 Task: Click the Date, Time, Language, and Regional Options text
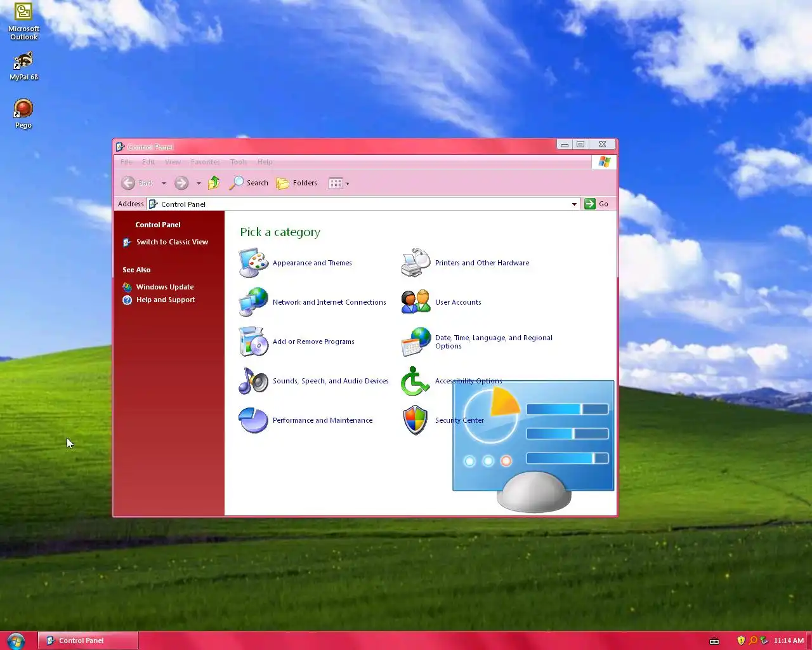(494, 342)
